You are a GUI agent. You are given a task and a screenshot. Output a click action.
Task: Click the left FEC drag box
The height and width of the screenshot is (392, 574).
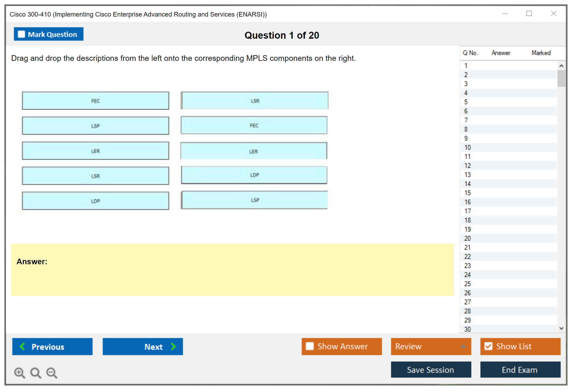pos(95,101)
